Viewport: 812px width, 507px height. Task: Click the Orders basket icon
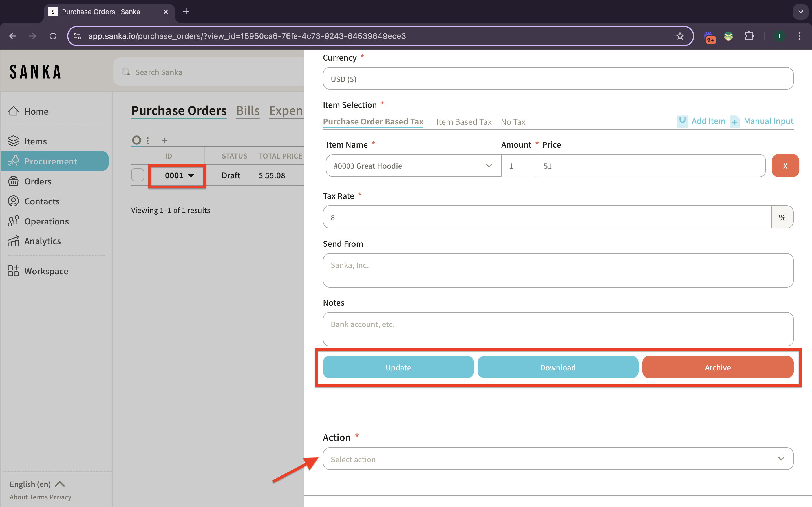coord(14,181)
